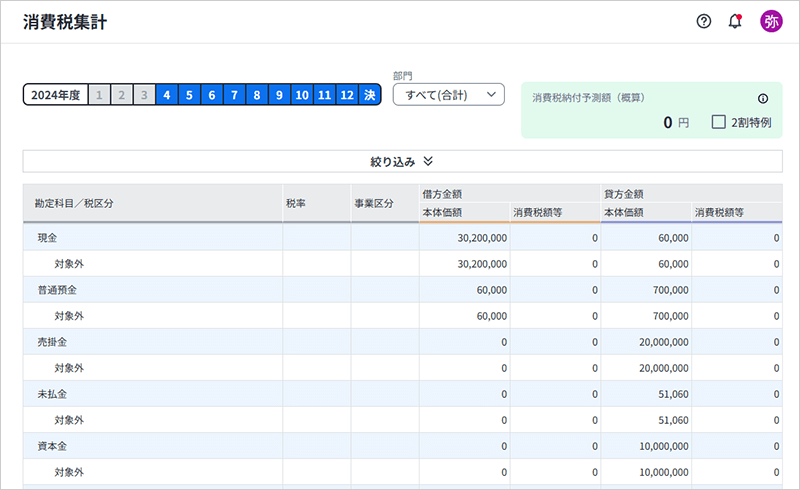Select the 現金 account row

[403, 238]
